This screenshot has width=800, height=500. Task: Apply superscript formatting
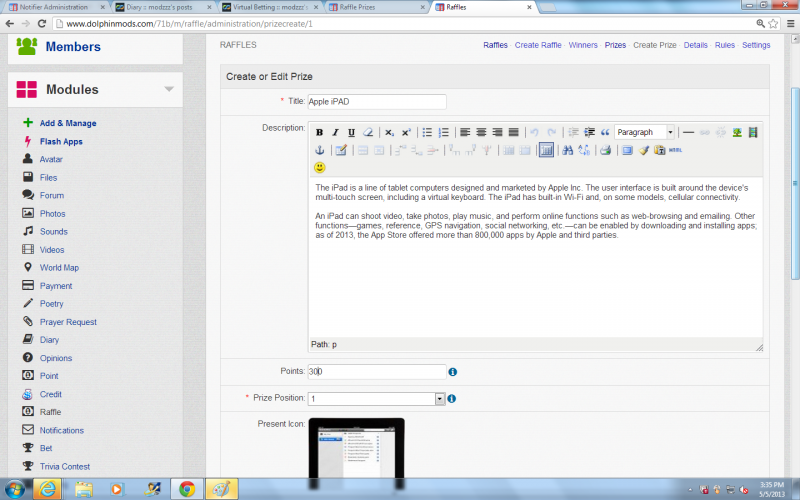pos(406,132)
